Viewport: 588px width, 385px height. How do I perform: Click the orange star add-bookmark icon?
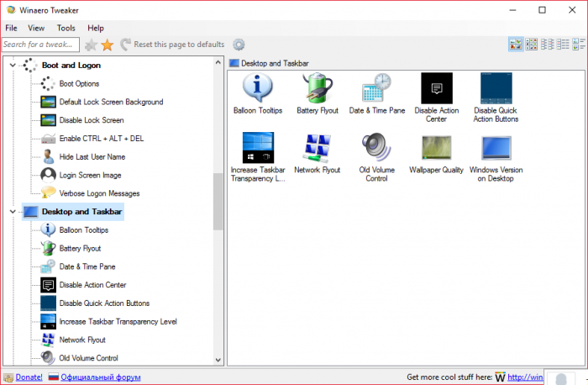tap(108, 45)
